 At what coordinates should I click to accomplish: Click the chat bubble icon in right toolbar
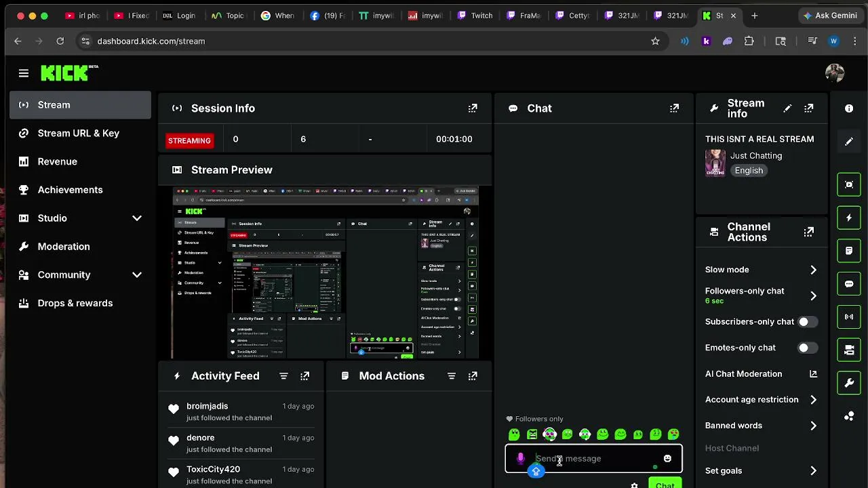click(849, 284)
